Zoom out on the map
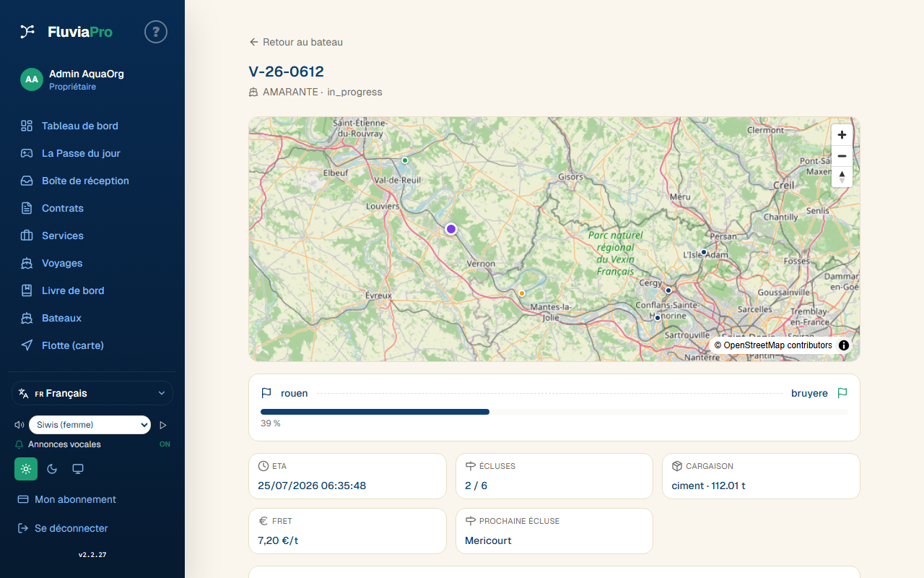The width and height of the screenshot is (924, 578). tap(842, 156)
